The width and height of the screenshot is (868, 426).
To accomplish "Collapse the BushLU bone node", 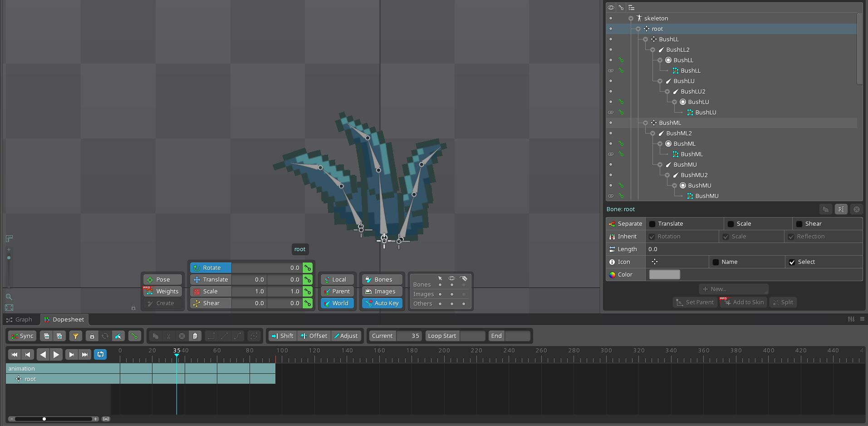I will 660,81.
